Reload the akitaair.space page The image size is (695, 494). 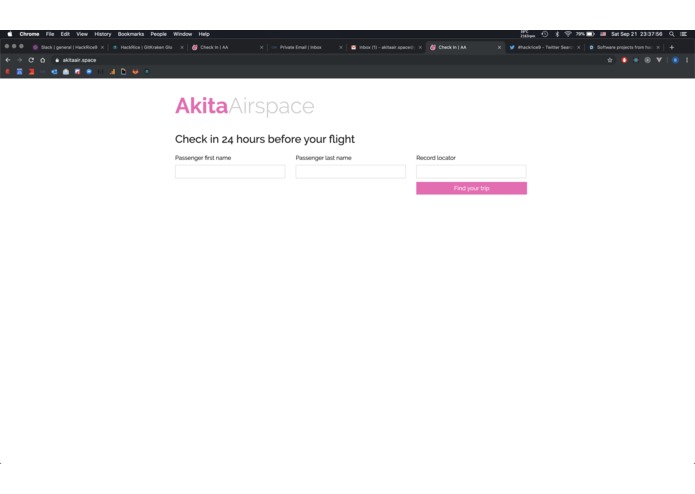31,60
